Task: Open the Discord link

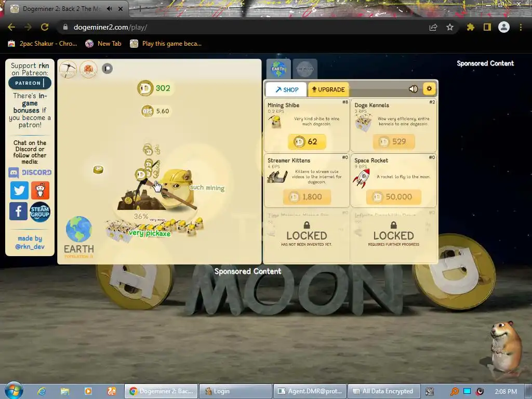Action: point(30,172)
